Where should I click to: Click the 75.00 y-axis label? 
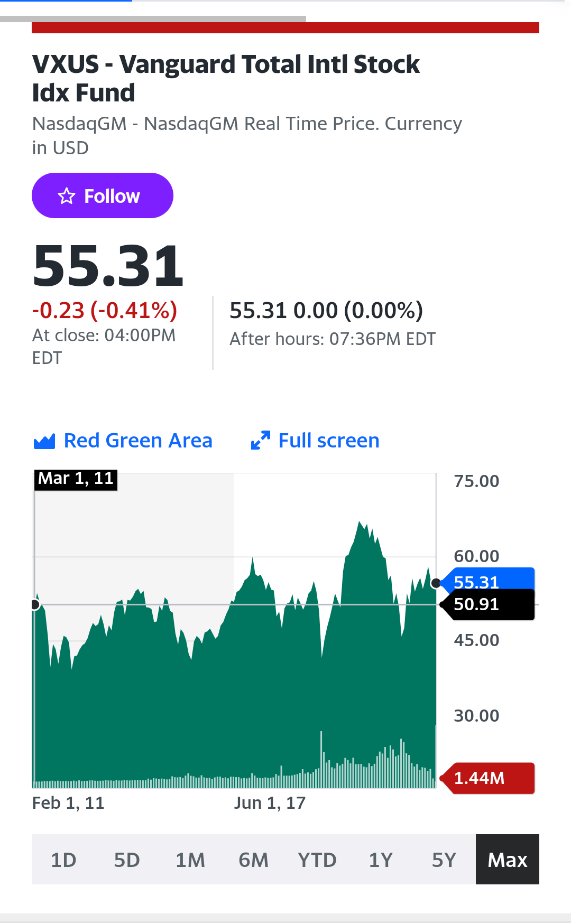click(476, 481)
